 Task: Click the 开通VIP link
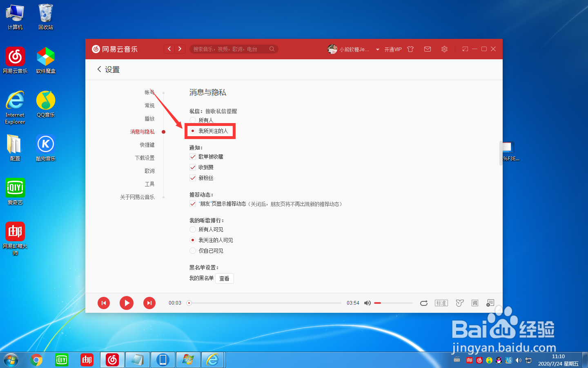(x=393, y=49)
